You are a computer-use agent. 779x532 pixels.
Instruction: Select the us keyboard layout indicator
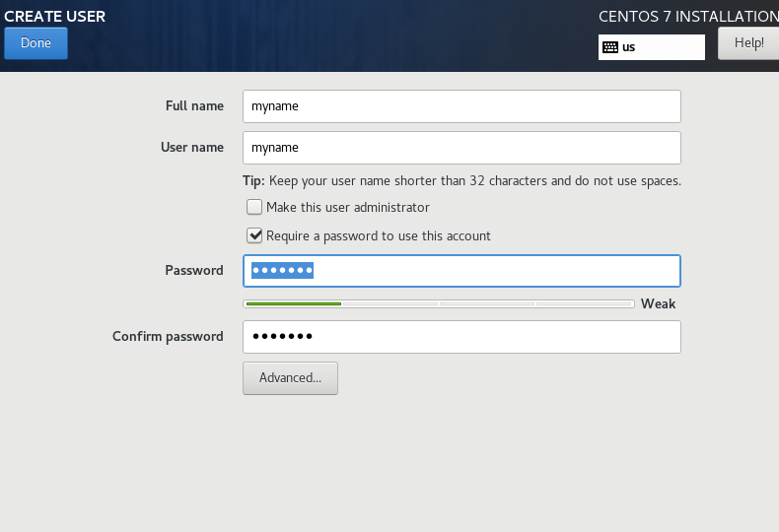click(x=652, y=47)
